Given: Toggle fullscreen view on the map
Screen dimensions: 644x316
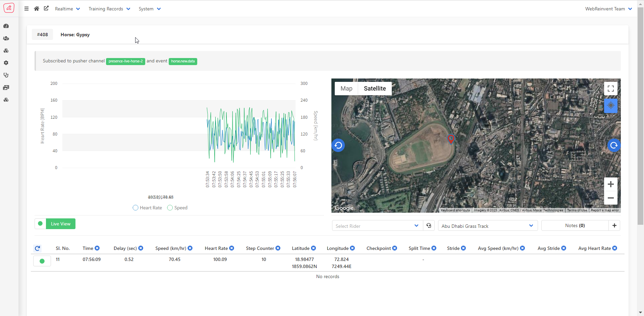Looking at the screenshot, I should point(610,89).
